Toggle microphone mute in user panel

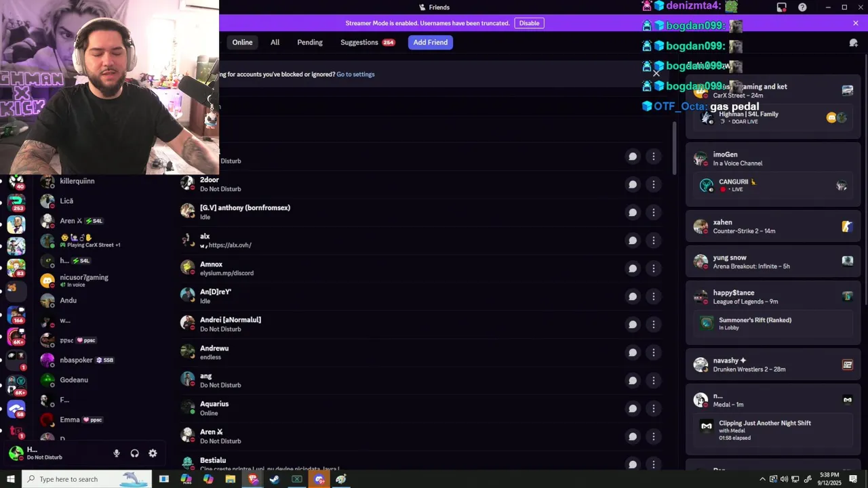coord(117,453)
